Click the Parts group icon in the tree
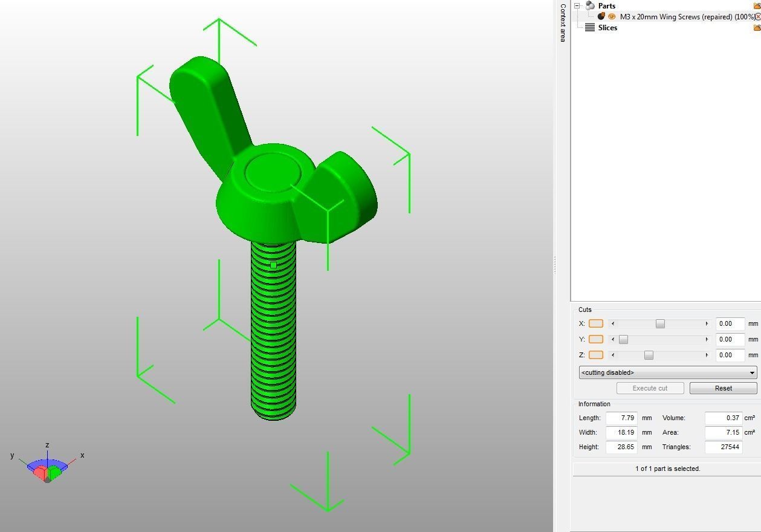 [589, 5]
